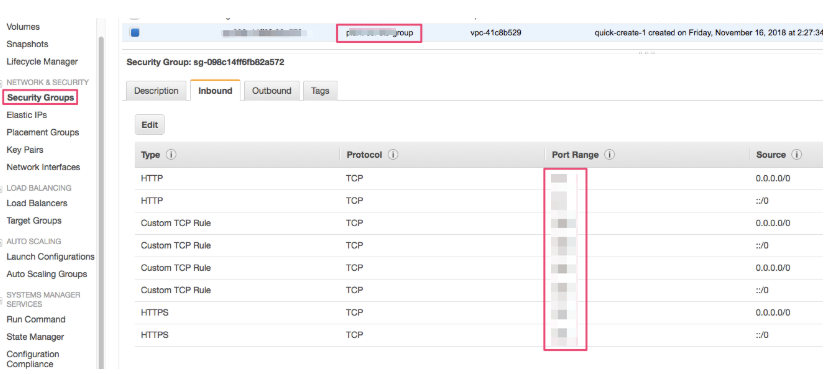Click the Source column header

(x=771, y=155)
